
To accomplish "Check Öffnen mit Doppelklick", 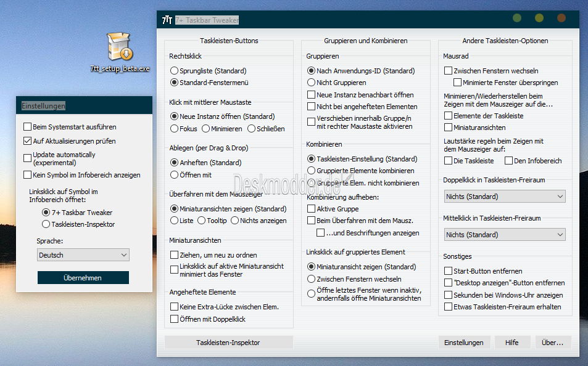I will coord(174,319).
